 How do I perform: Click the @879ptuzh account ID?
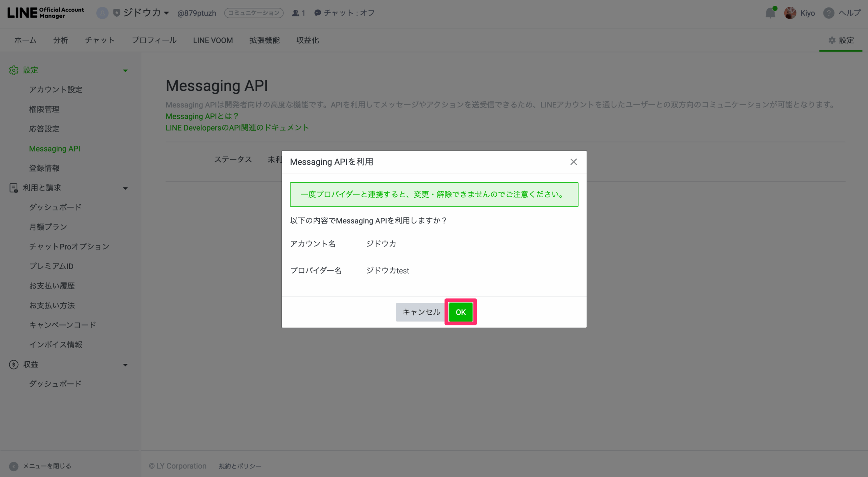[x=197, y=13]
